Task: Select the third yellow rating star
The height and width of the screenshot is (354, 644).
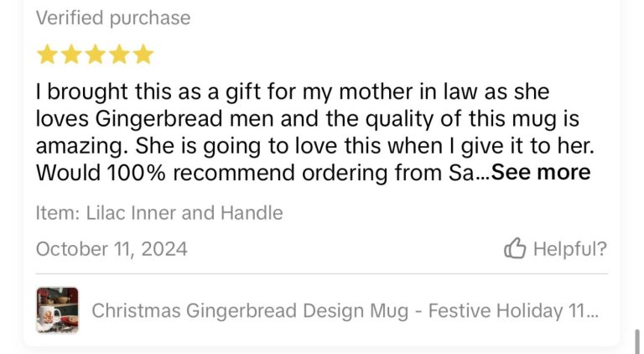Action: click(x=96, y=55)
